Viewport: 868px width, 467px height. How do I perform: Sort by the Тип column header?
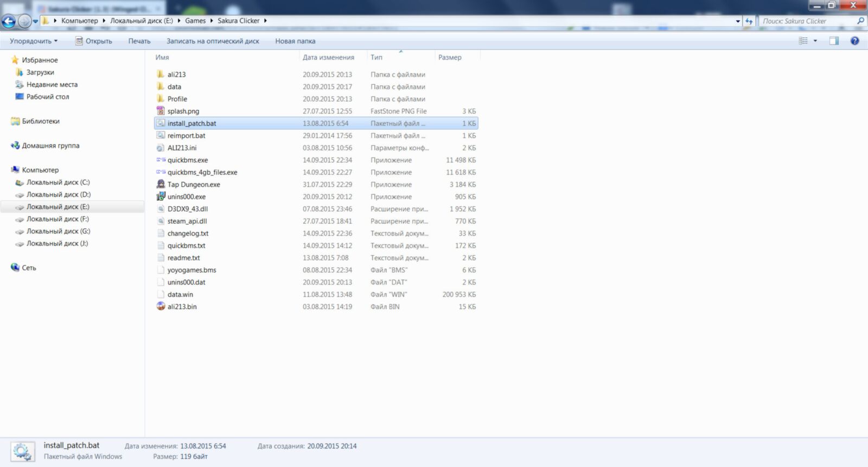pyautogui.click(x=376, y=58)
